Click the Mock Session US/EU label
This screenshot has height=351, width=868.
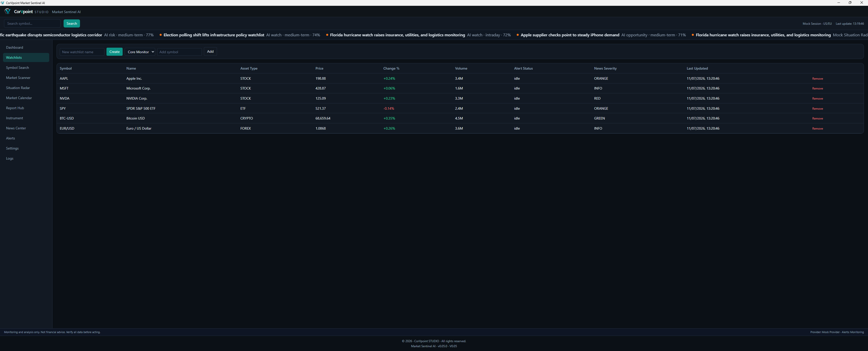tap(817, 24)
